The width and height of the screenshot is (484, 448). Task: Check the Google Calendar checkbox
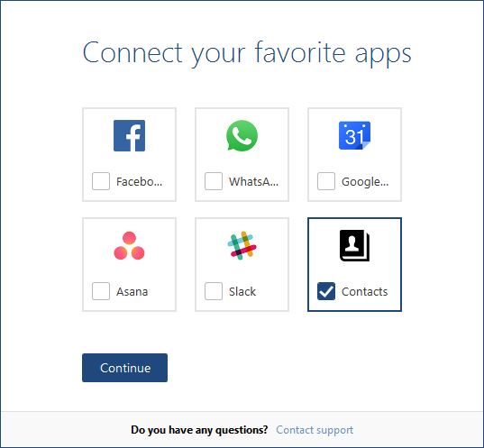pos(326,181)
